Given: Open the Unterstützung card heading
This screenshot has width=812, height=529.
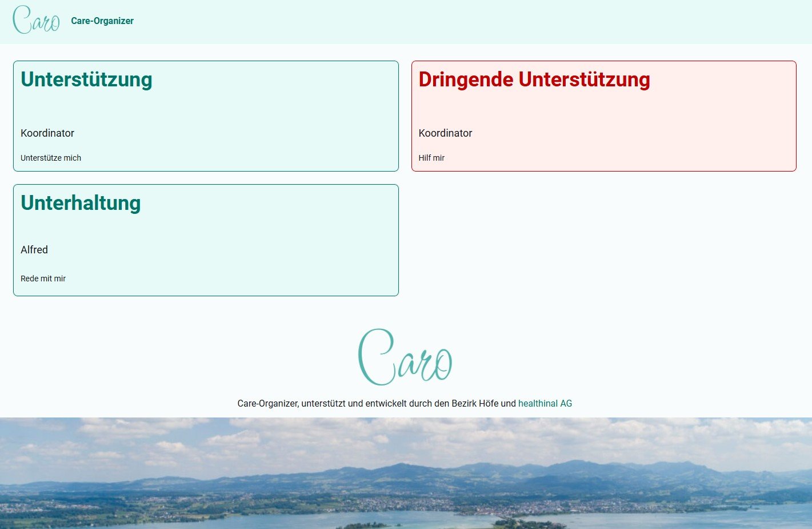Looking at the screenshot, I should [x=86, y=79].
